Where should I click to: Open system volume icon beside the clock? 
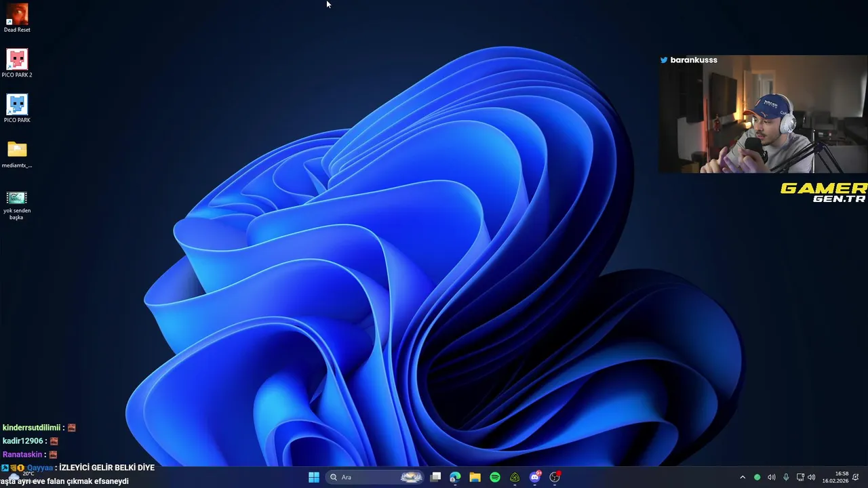pos(812,477)
